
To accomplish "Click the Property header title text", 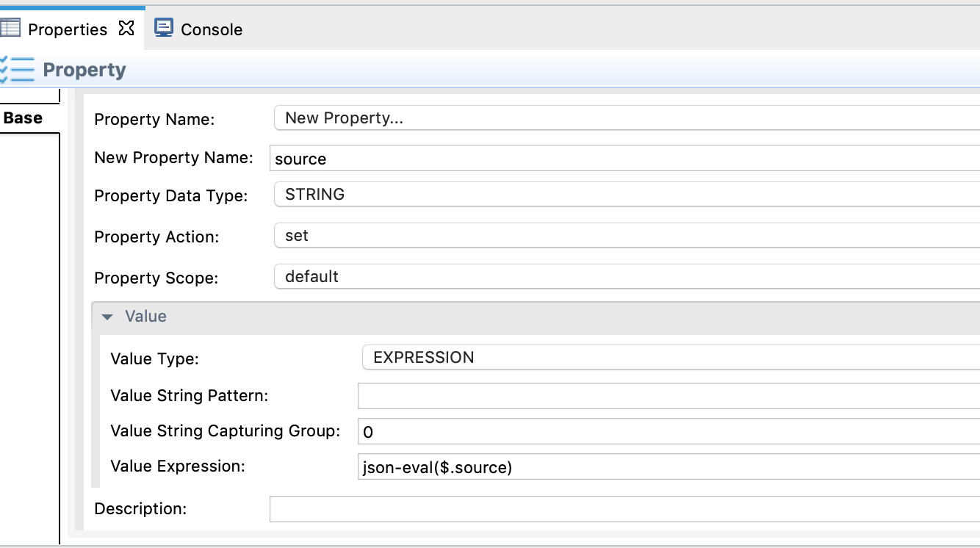I will point(84,70).
